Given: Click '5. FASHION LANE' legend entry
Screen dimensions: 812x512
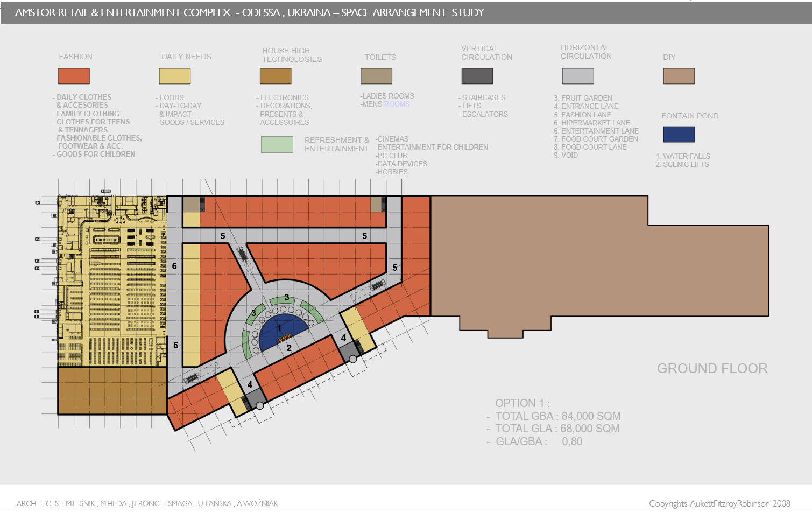Looking at the screenshot, I should [x=582, y=115].
